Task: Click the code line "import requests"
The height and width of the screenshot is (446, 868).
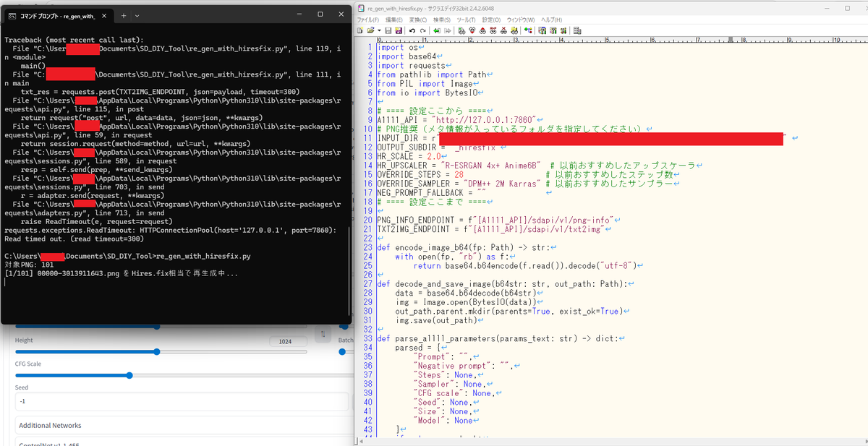Action: point(412,66)
